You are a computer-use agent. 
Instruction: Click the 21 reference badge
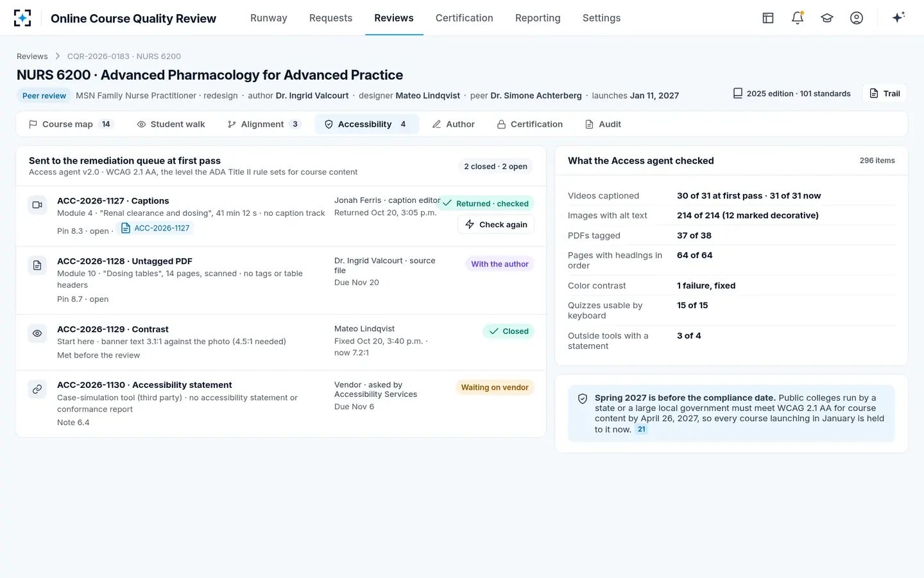pyautogui.click(x=642, y=429)
